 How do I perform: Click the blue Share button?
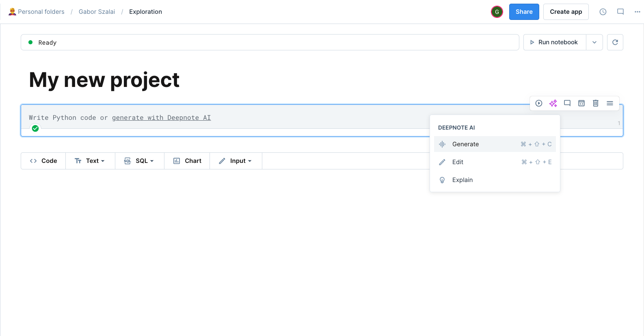coord(524,12)
